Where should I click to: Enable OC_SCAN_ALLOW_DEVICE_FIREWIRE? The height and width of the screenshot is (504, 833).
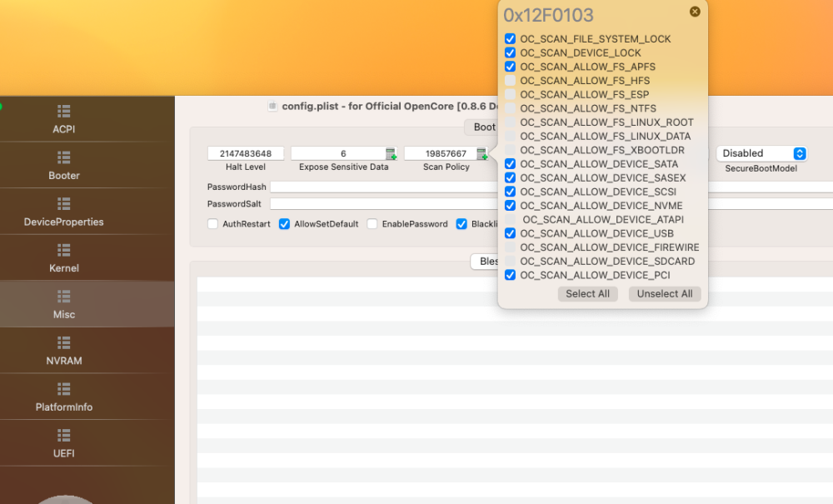(510, 247)
